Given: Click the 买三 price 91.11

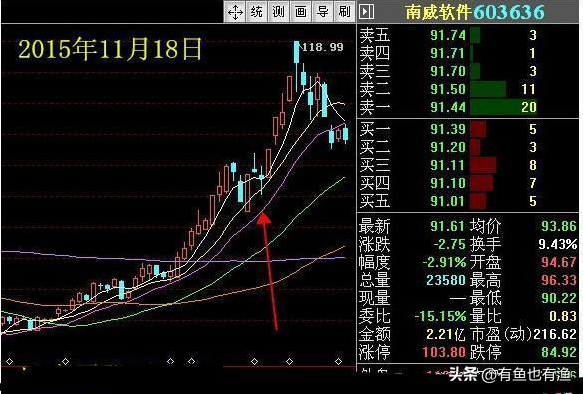Looking at the screenshot, I should click(448, 165).
